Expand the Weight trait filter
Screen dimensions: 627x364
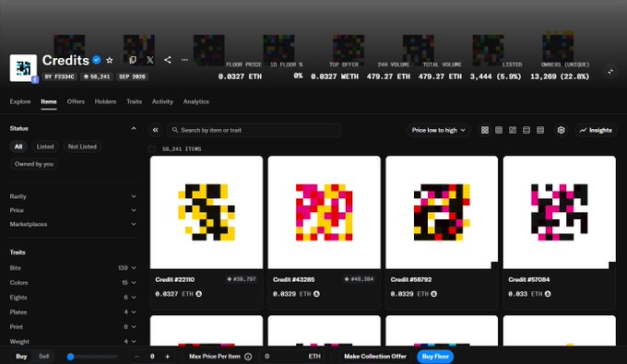tap(73, 341)
